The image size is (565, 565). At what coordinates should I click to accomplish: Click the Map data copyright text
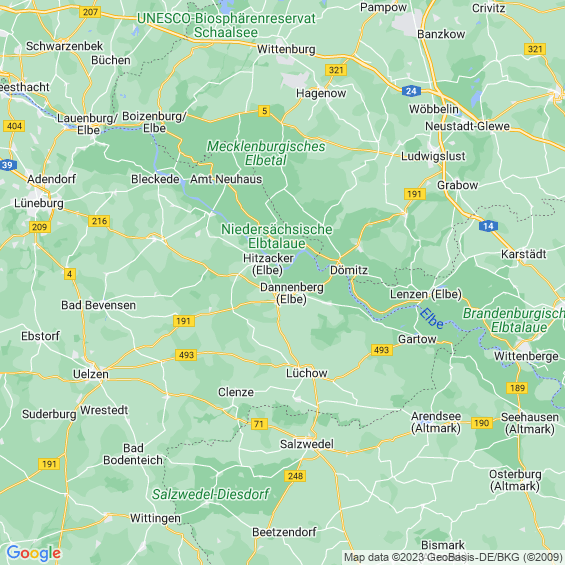(453, 557)
